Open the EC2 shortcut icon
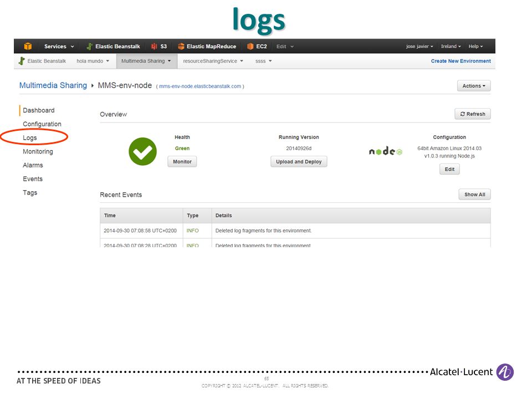 tap(250, 47)
